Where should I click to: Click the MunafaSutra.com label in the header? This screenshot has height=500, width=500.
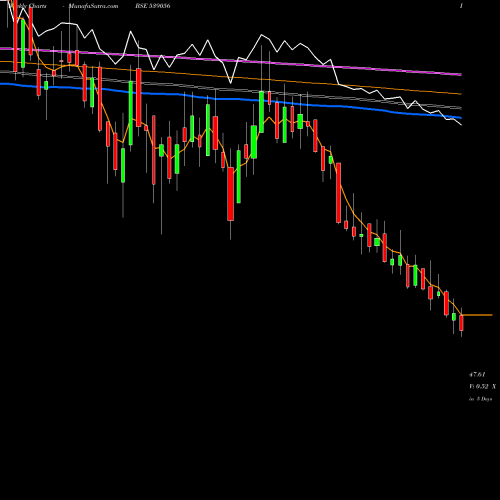(x=93, y=6)
